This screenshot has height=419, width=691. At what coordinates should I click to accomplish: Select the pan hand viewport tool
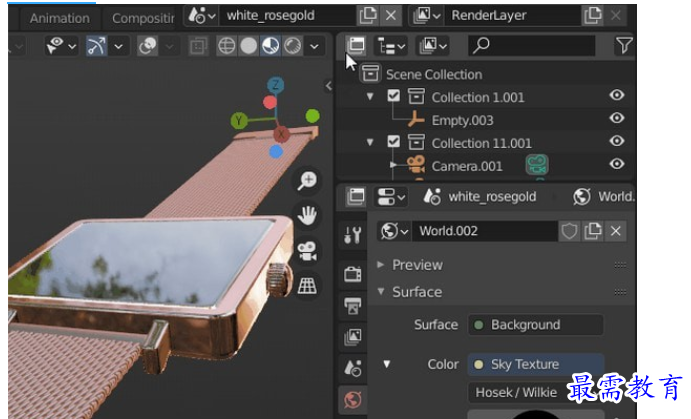[x=307, y=216]
